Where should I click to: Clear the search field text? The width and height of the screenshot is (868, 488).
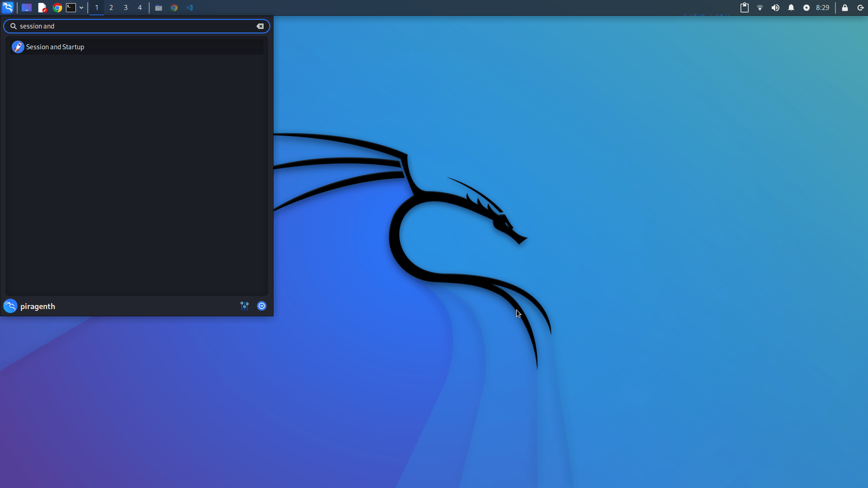pos(260,26)
